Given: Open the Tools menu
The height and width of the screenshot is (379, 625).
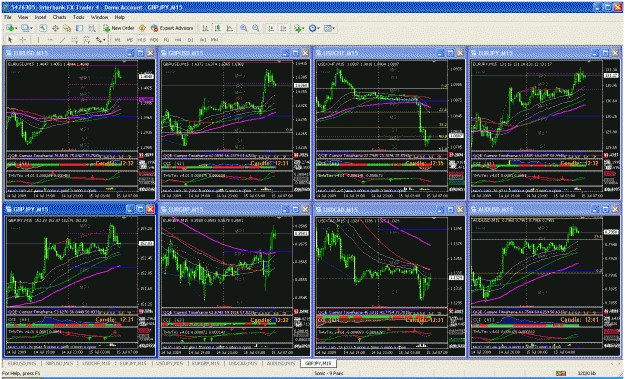Looking at the screenshot, I should 79,18.
